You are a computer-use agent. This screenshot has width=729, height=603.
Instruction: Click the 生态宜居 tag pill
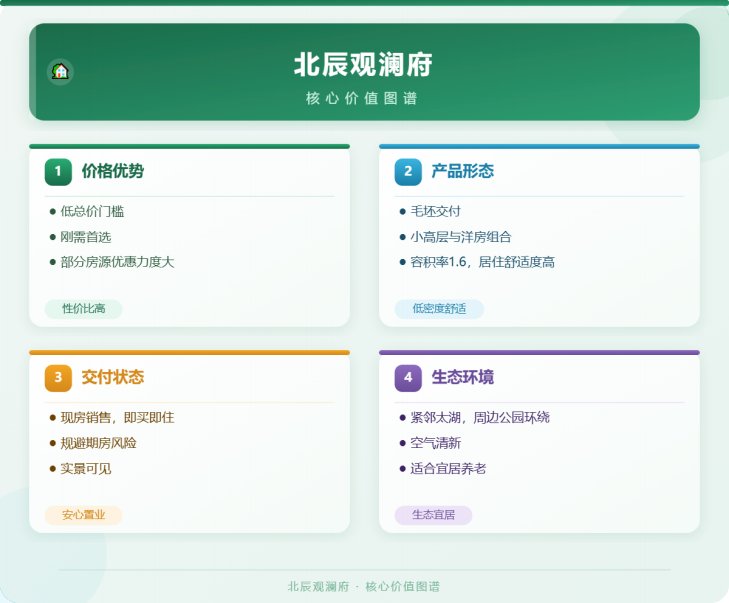click(x=433, y=515)
